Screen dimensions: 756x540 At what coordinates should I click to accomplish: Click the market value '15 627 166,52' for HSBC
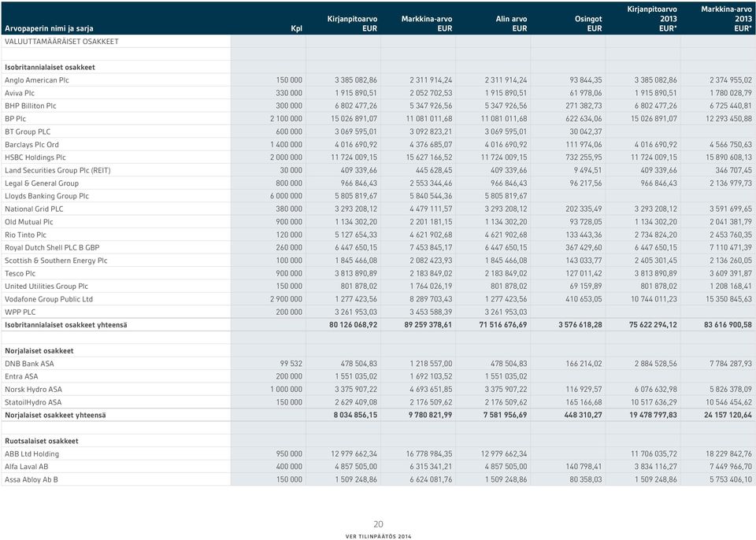(x=430, y=157)
